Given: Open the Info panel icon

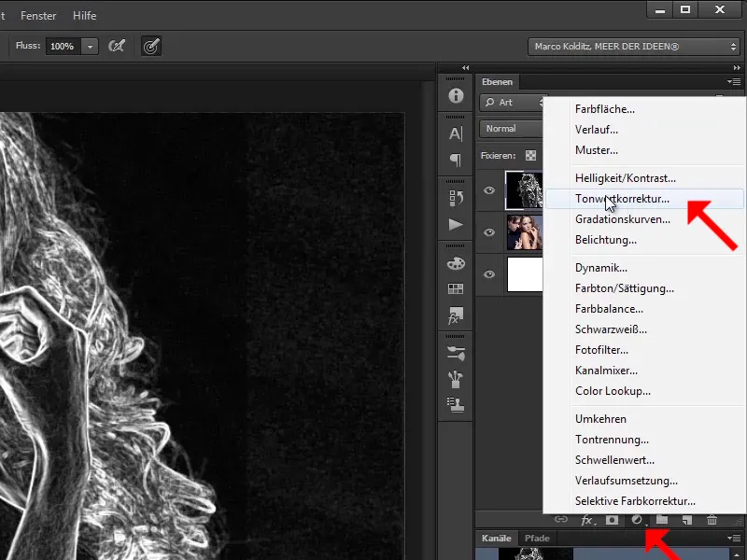Looking at the screenshot, I should pos(456,96).
